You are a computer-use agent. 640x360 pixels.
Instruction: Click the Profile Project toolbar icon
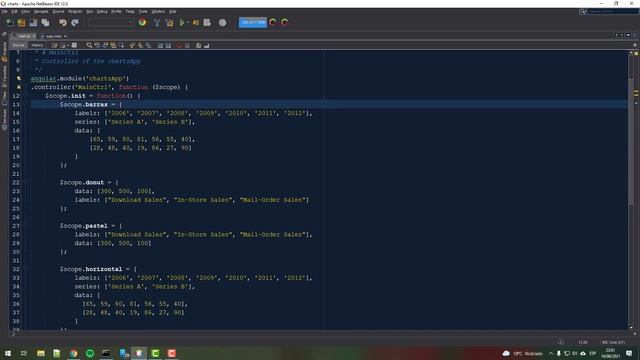tap(207, 22)
